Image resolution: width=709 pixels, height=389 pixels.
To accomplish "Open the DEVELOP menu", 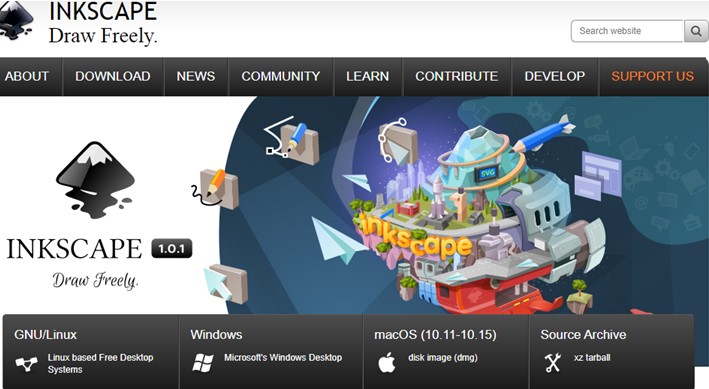I will [555, 76].
